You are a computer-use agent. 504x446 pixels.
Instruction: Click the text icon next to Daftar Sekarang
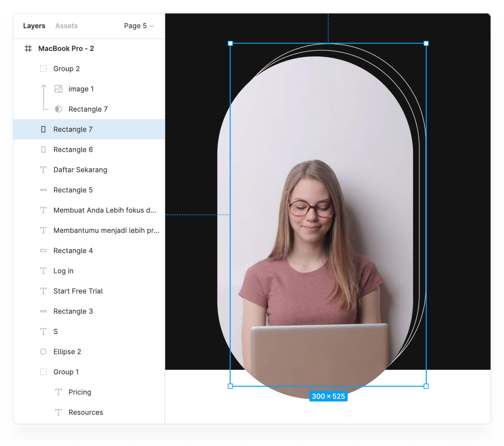(43, 170)
